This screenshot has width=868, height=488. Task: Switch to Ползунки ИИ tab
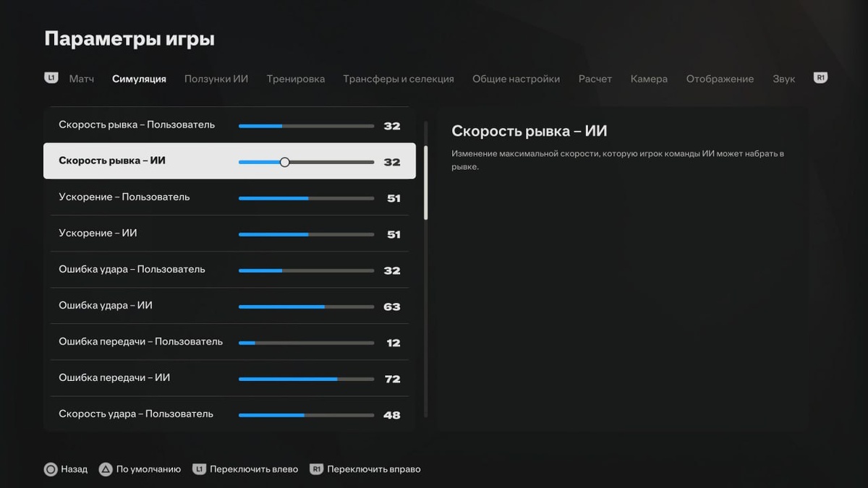tap(216, 79)
